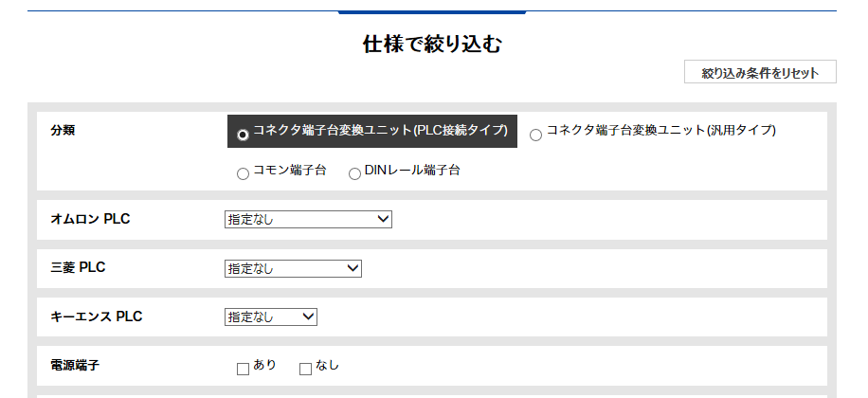Select コネクタ端子台変換ユニット(汎用タイプ) radio option
868x398 pixels.
535,135
